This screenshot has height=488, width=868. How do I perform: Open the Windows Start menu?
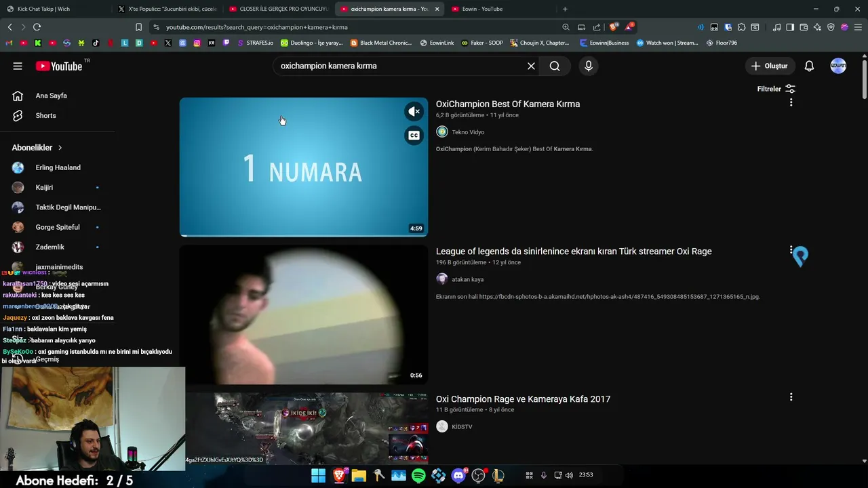pos(318,475)
